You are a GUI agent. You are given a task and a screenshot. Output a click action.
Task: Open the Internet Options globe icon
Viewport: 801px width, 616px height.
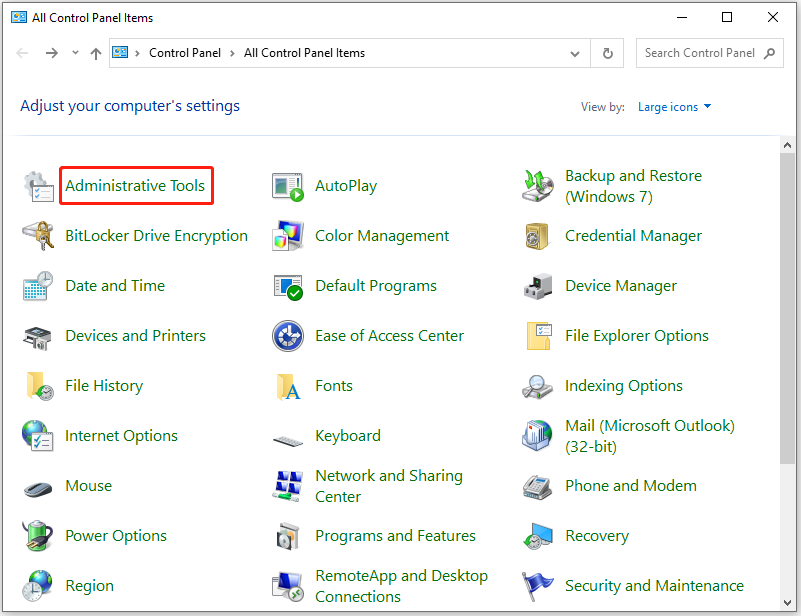tap(38, 436)
